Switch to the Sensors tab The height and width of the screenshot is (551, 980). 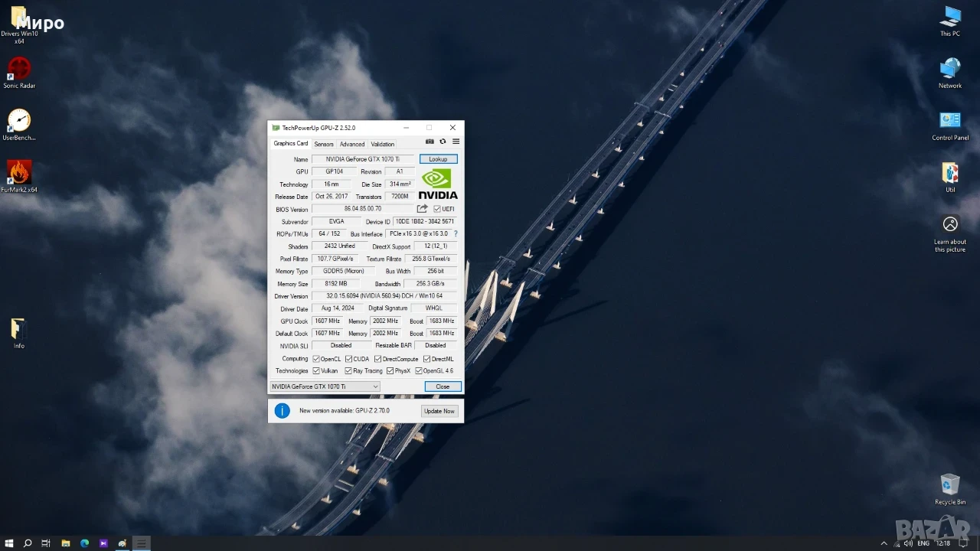[x=324, y=144]
